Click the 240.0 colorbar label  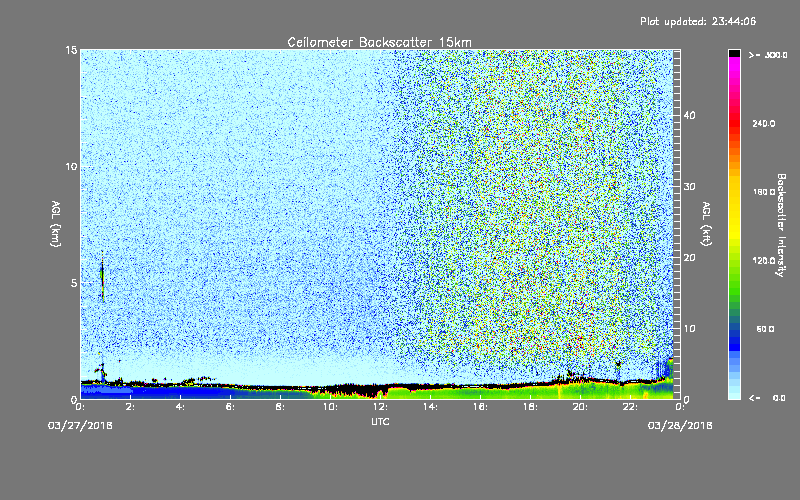click(x=764, y=124)
